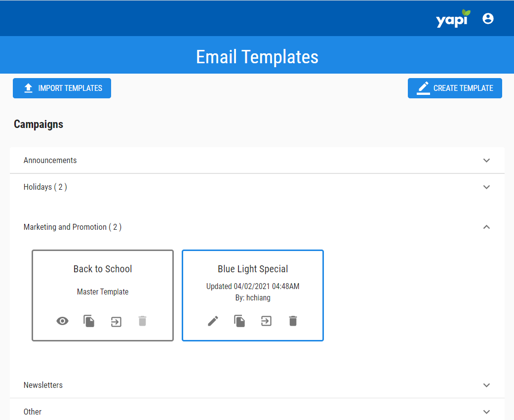Click the yapi logo
The height and width of the screenshot is (420, 514).
pos(453,18)
